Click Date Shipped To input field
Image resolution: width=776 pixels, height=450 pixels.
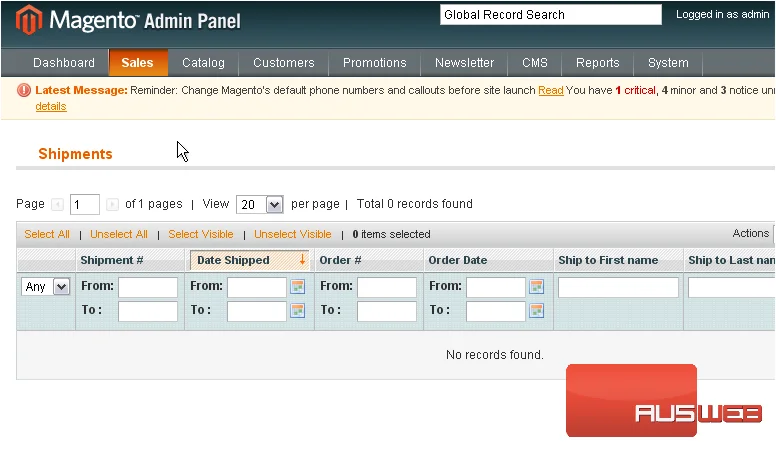point(257,311)
